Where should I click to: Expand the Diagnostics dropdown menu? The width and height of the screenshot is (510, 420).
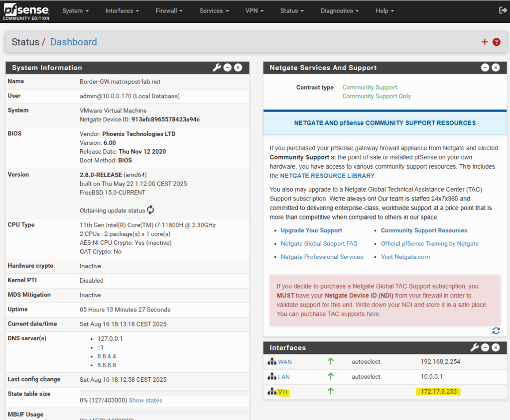click(340, 11)
